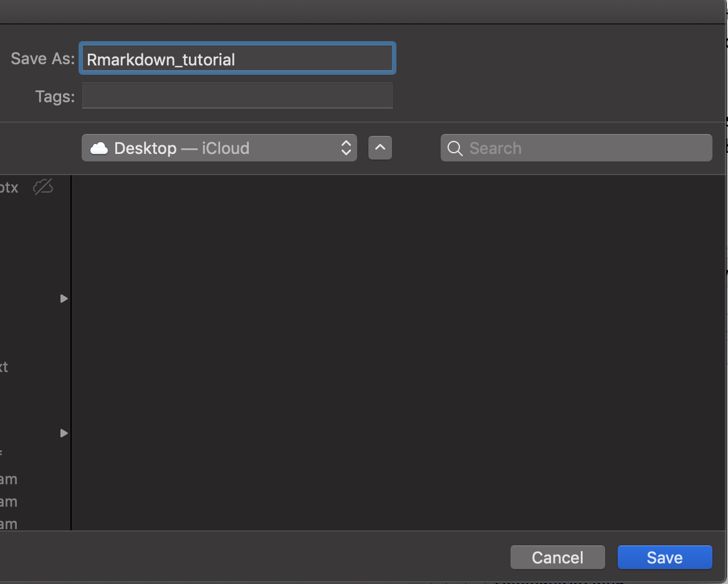Click the crossed-out cloud icon beside ptx file
The width and height of the screenshot is (728, 584).
click(x=43, y=186)
